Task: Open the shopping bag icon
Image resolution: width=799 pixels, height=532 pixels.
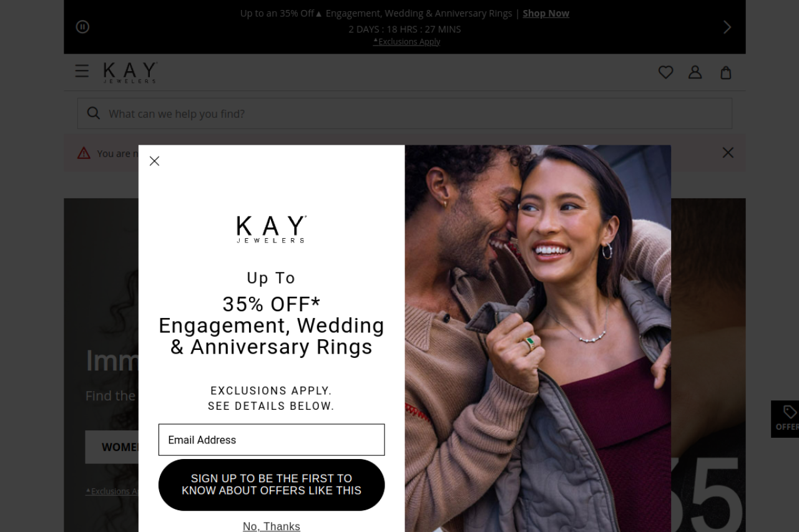Action: pyautogui.click(x=726, y=72)
